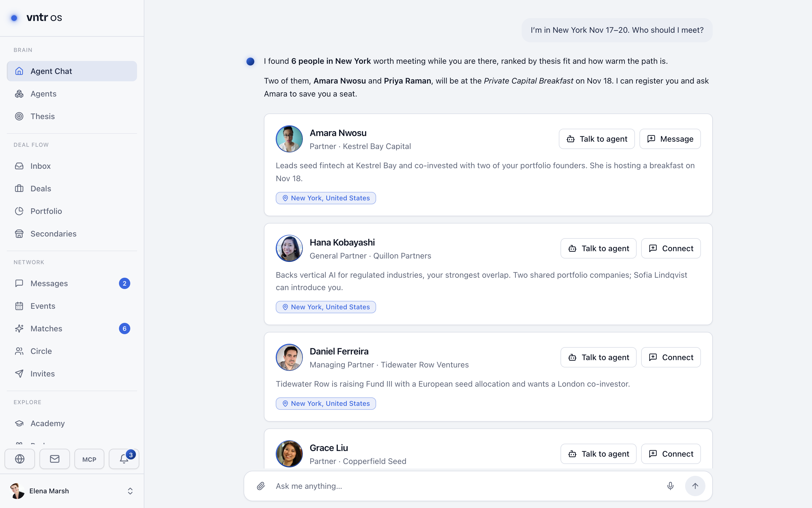The image size is (812, 508).
Task: Open the Inbox
Action: coord(72,166)
